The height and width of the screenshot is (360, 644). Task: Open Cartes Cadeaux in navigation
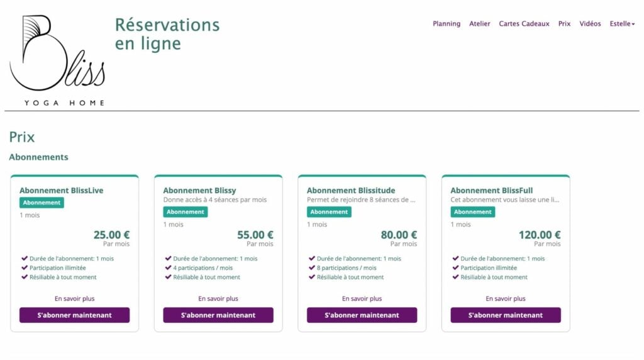click(x=524, y=24)
